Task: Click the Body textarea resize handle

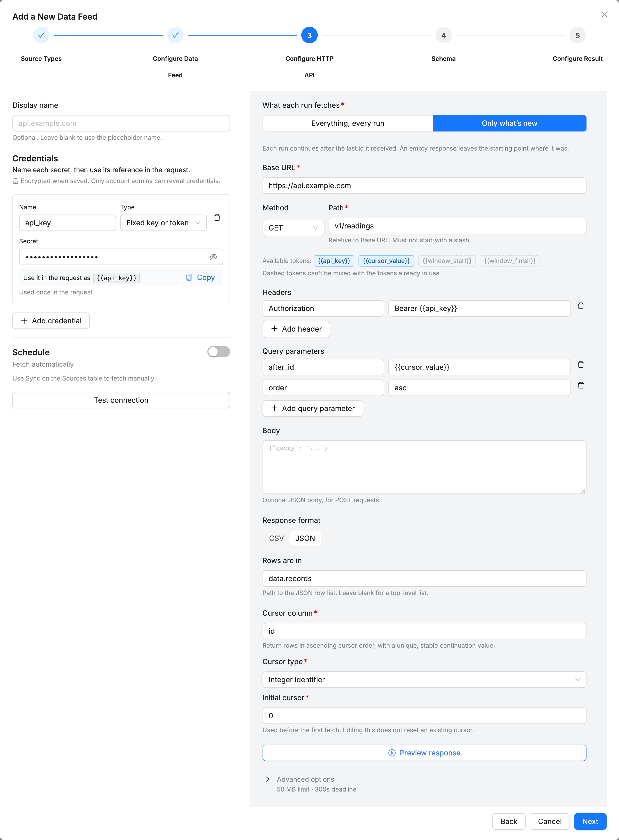Action: (x=583, y=490)
